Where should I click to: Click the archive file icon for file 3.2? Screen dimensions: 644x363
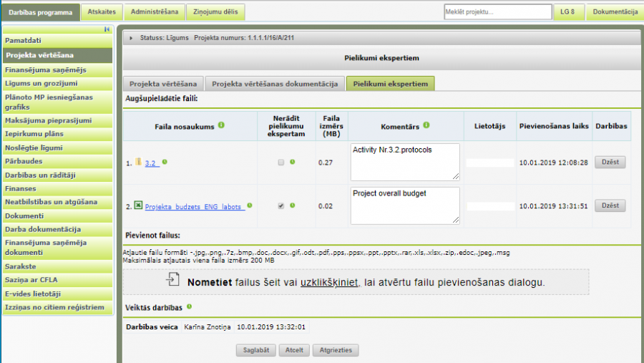coord(139,163)
